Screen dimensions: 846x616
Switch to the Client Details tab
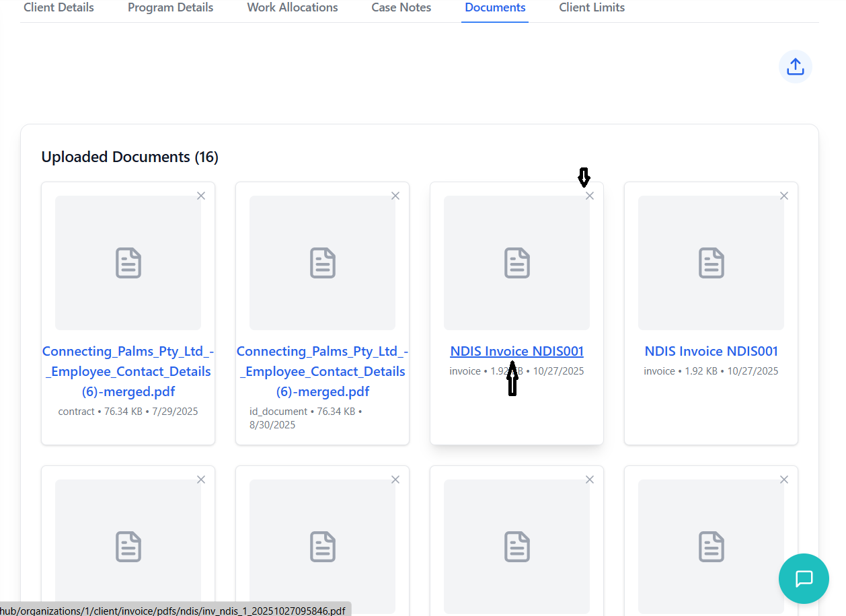59,8
